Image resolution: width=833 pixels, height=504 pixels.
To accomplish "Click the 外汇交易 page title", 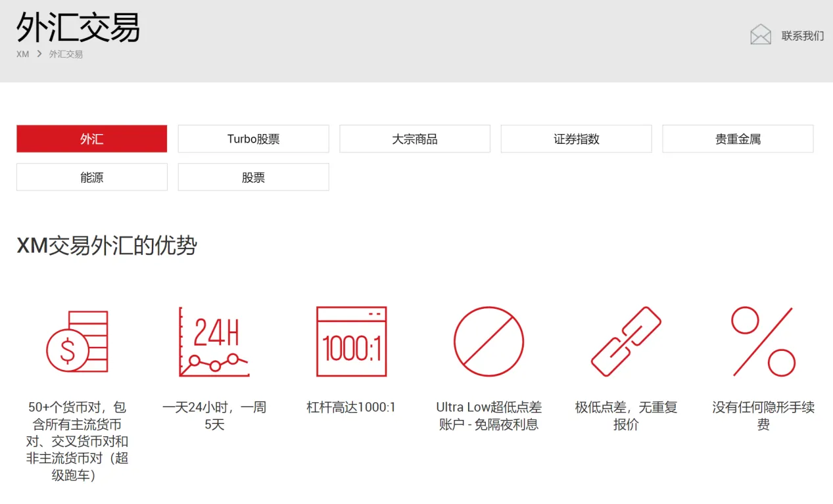I will click(78, 27).
